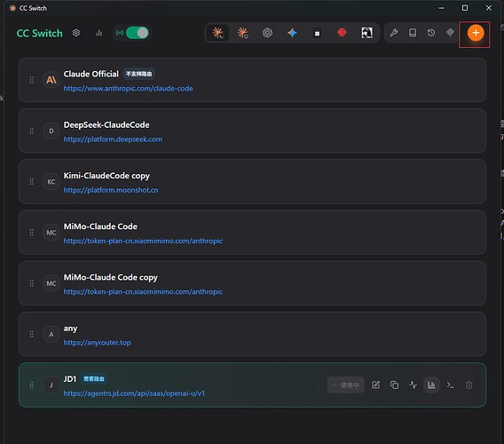
Task: Open JD1 usage chart icon
Action: (431, 385)
